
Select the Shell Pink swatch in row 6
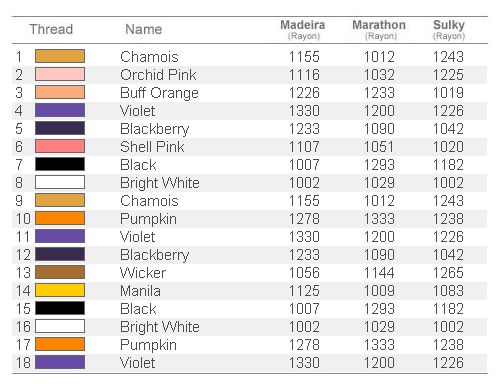[60, 146]
